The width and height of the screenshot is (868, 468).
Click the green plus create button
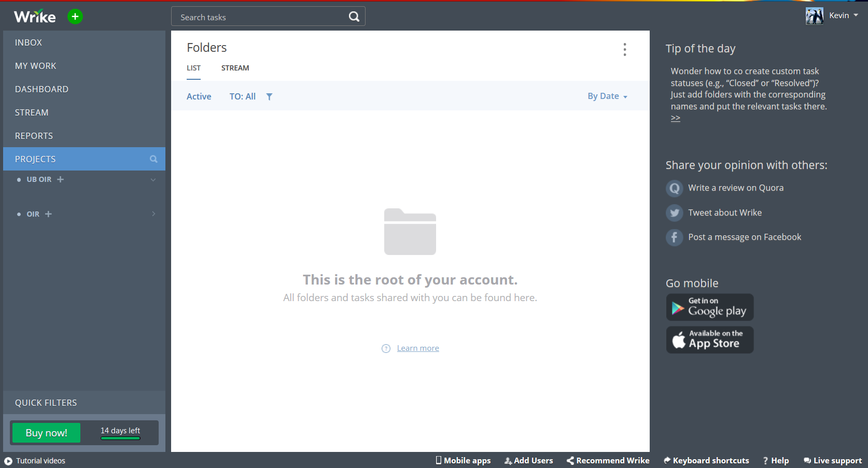pyautogui.click(x=75, y=17)
